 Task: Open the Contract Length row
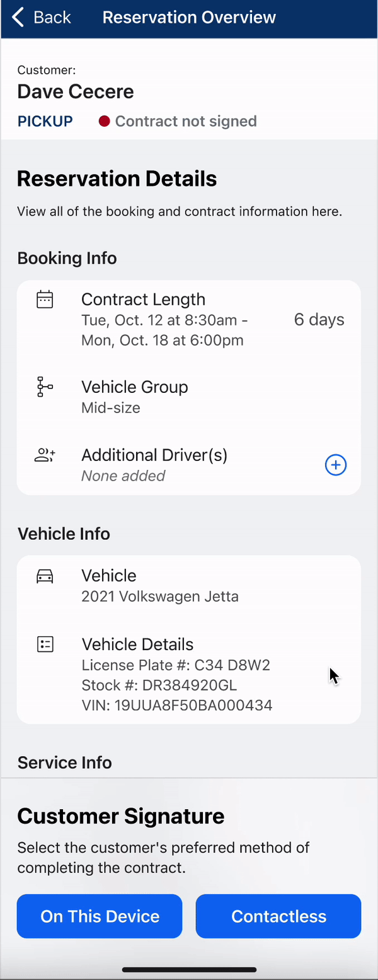tap(189, 319)
